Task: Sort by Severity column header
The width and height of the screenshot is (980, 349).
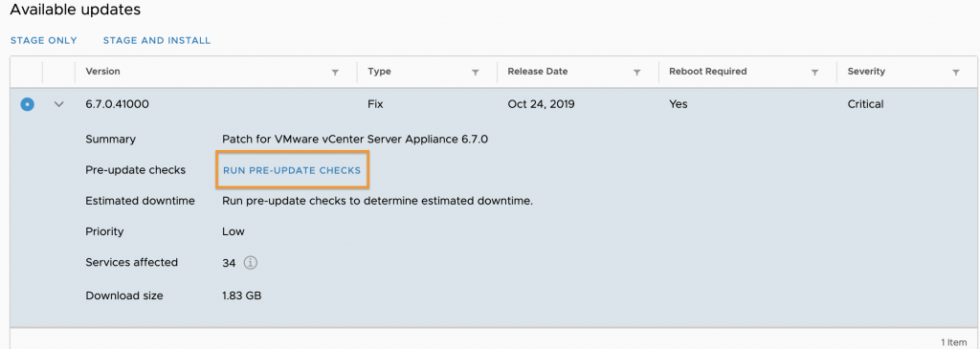Action: 866,71
